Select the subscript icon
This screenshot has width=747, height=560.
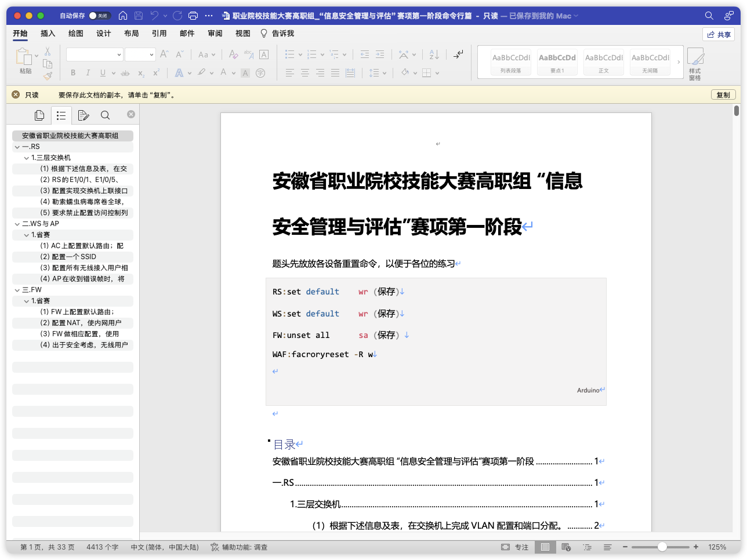(140, 72)
